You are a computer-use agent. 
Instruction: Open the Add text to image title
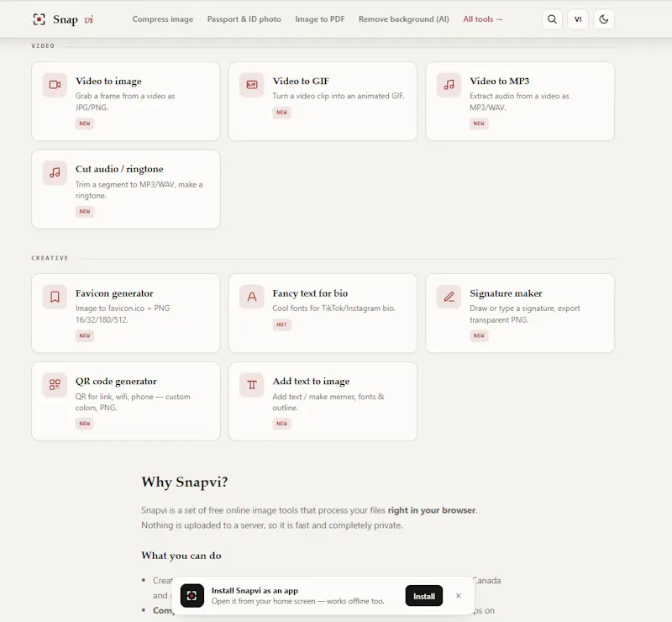pyautogui.click(x=311, y=382)
